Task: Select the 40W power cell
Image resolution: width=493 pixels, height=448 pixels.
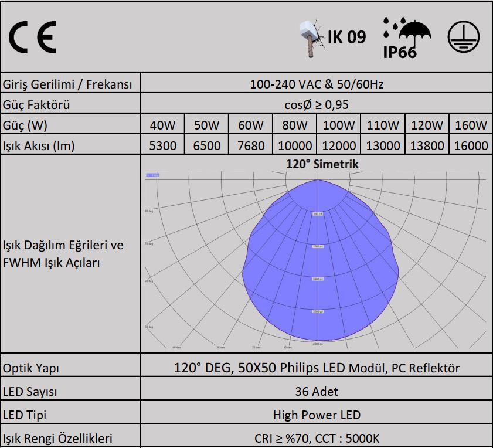Action: [x=163, y=125]
